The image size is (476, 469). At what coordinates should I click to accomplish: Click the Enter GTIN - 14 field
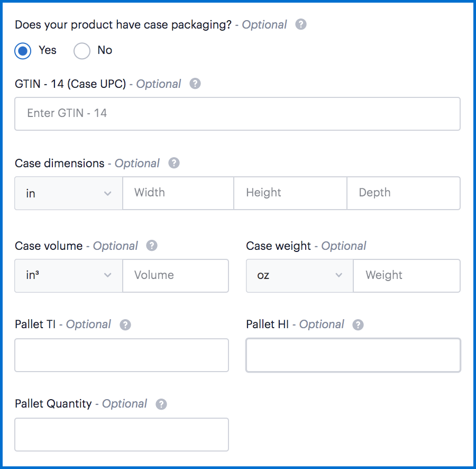click(237, 113)
